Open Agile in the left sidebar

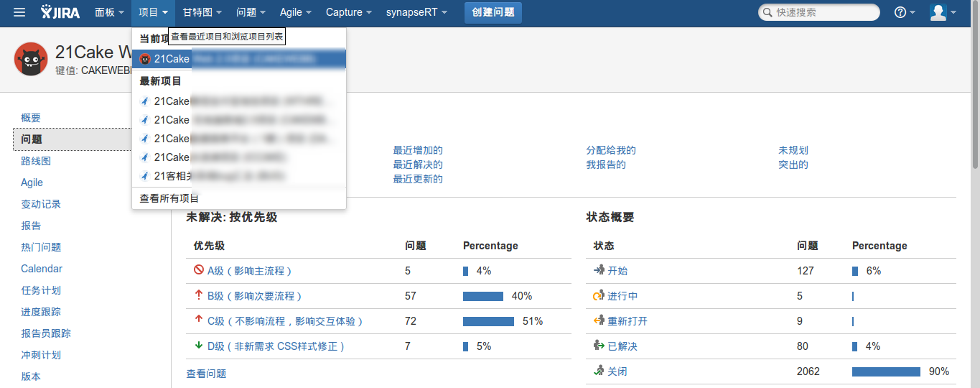coord(32,183)
